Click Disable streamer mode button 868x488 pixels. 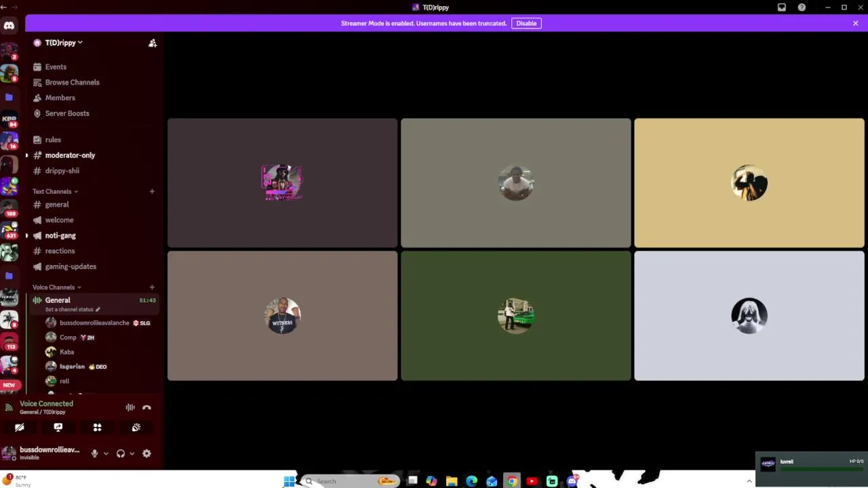click(x=526, y=23)
